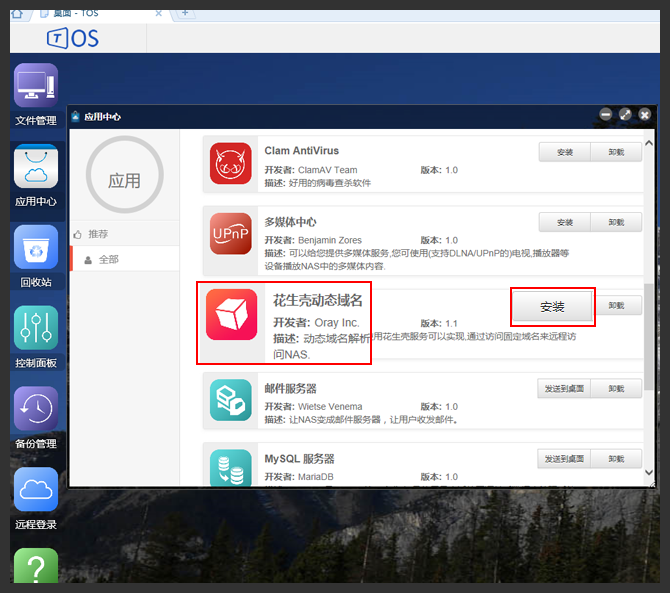Open a new browser tab with plus button
Image resolution: width=670 pixels, height=593 pixels.
coord(186,12)
